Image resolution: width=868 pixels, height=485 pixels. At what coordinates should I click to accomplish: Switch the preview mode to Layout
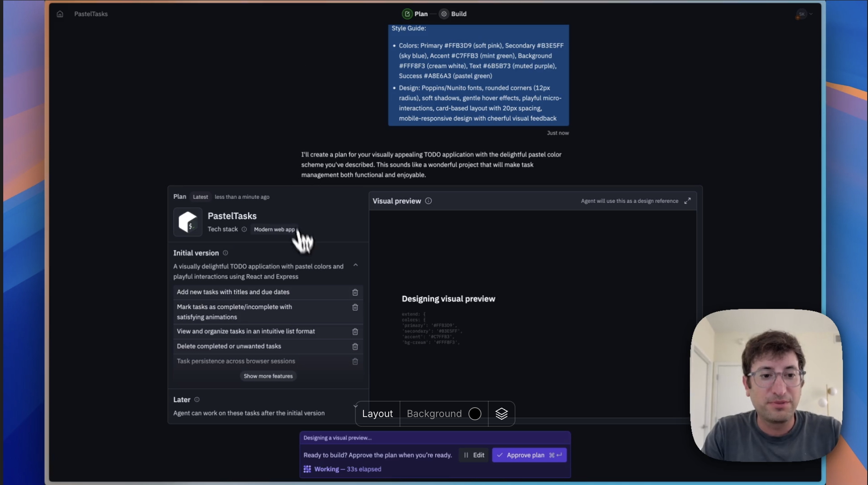[377, 413]
